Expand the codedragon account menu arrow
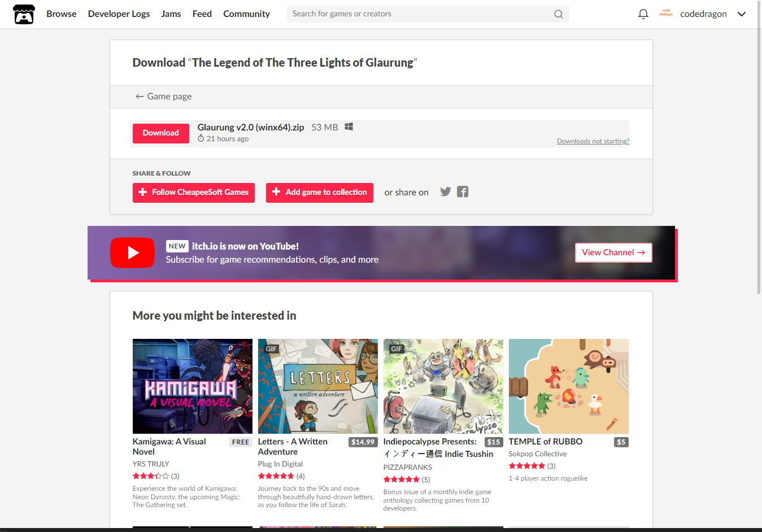Screen dimensions: 762x532 742,14
